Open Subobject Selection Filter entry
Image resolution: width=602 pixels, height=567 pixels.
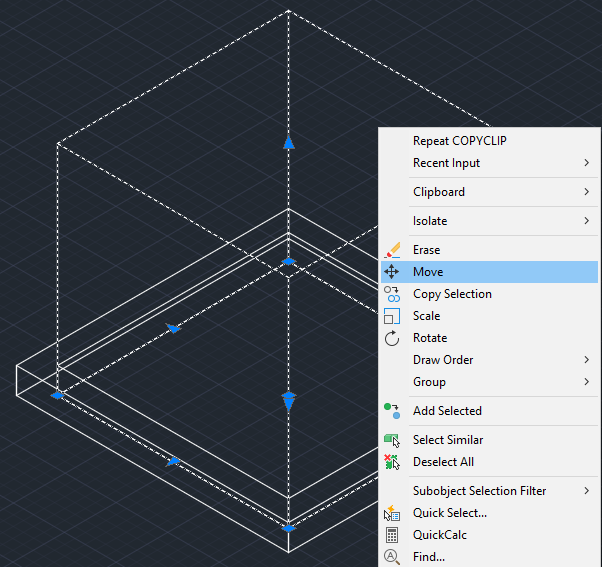click(x=490, y=491)
